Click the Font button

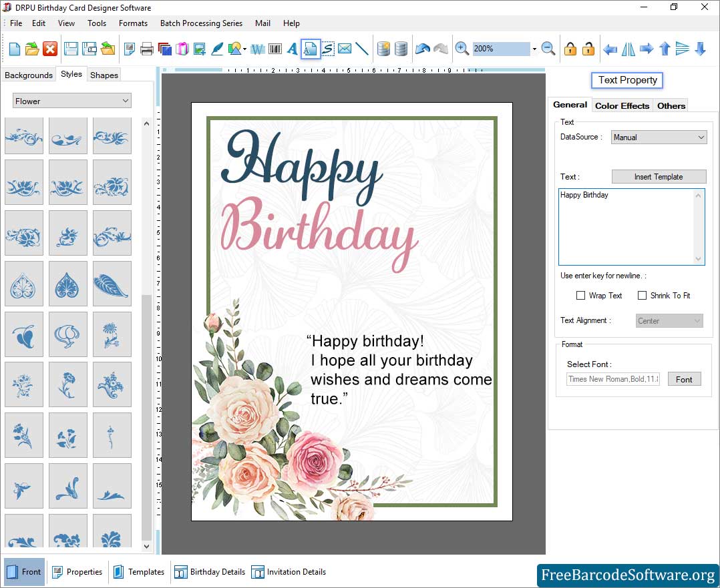coord(684,379)
